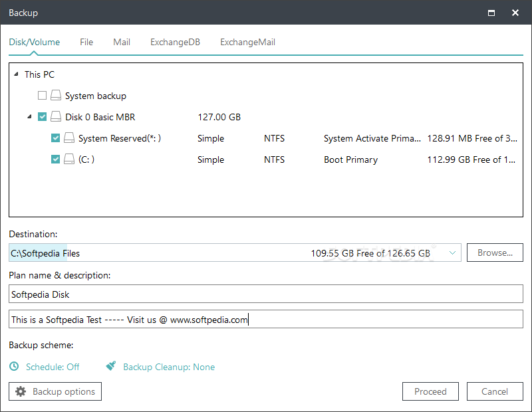Click the gear icon on Backup options
This screenshot has height=412, width=532.
pos(20,391)
